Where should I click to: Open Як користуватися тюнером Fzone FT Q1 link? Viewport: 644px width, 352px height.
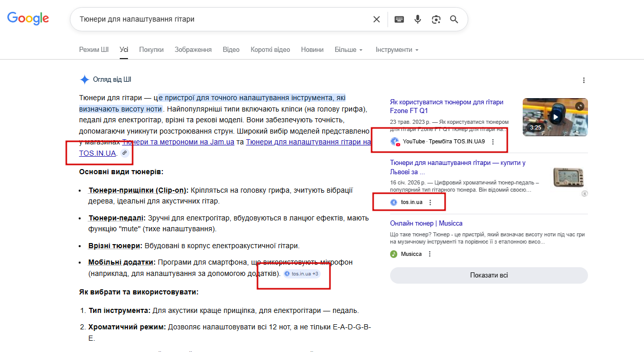[x=447, y=106]
